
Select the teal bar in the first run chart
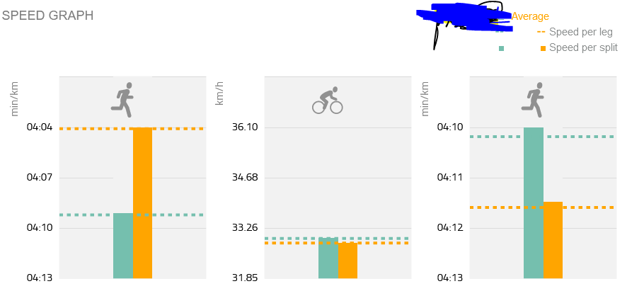click(x=123, y=245)
